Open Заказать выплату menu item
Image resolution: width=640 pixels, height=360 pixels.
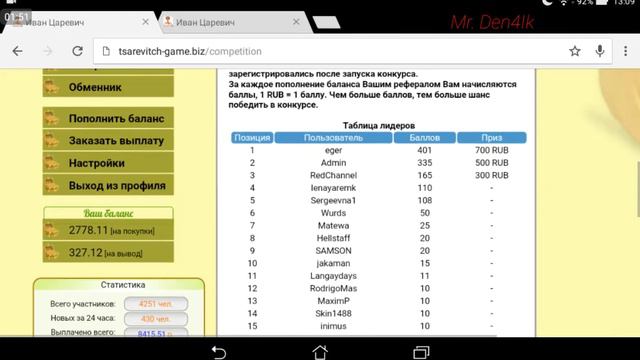tap(108, 141)
